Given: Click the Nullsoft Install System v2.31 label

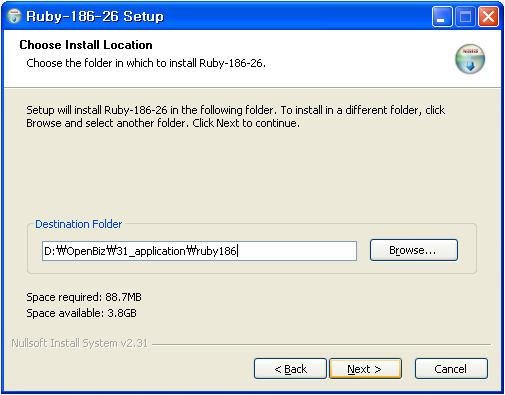Looking at the screenshot, I should (x=80, y=343).
